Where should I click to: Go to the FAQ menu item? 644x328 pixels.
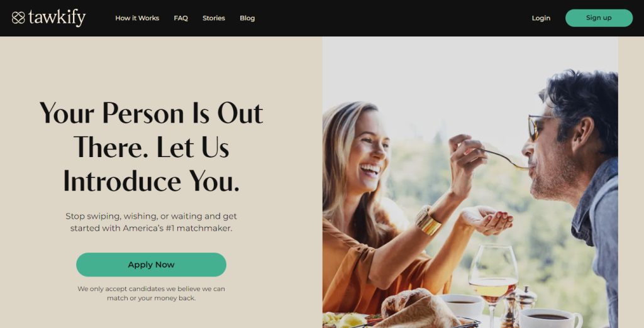pos(180,18)
